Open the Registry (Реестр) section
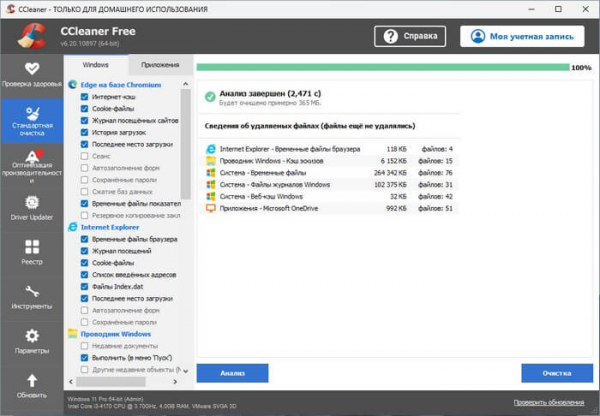The height and width of the screenshot is (416, 600). (32, 253)
